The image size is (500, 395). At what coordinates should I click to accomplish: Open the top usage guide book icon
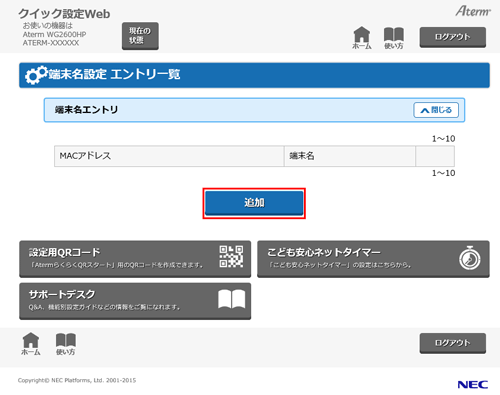click(x=394, y=38)
